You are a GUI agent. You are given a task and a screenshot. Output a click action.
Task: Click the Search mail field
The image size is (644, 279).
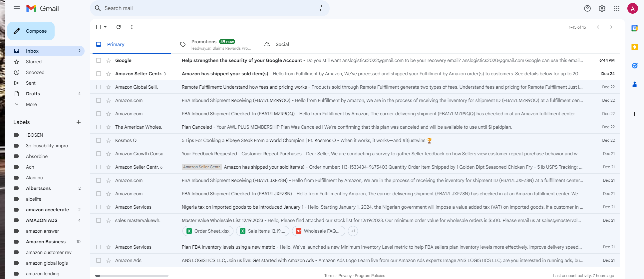tap(210, 8)
